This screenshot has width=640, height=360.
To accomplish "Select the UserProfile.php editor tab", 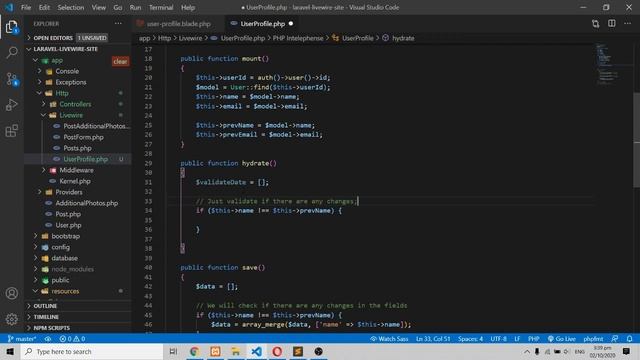I will pos(262,24).
